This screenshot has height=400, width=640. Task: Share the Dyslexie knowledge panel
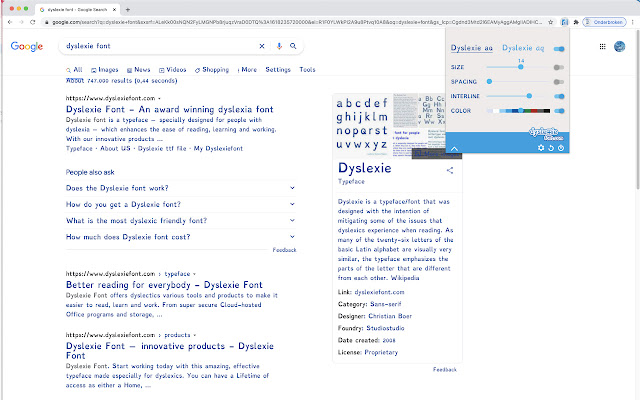tap(450, 170)
